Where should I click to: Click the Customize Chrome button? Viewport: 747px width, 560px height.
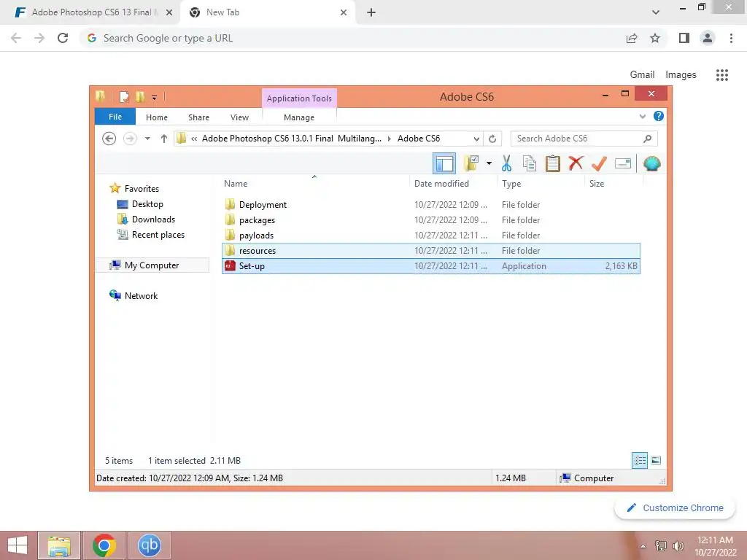675,507
